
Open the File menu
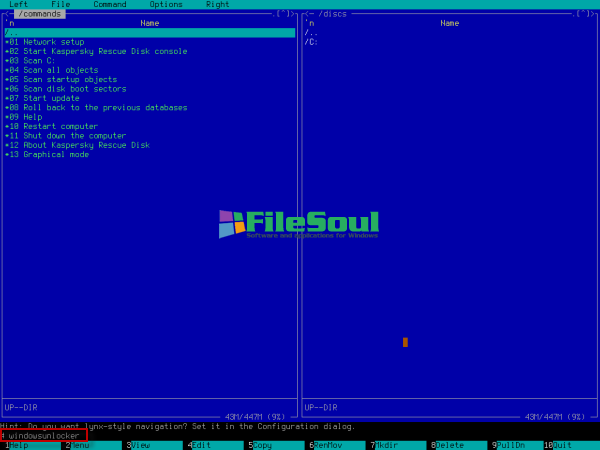coord(60,5)
